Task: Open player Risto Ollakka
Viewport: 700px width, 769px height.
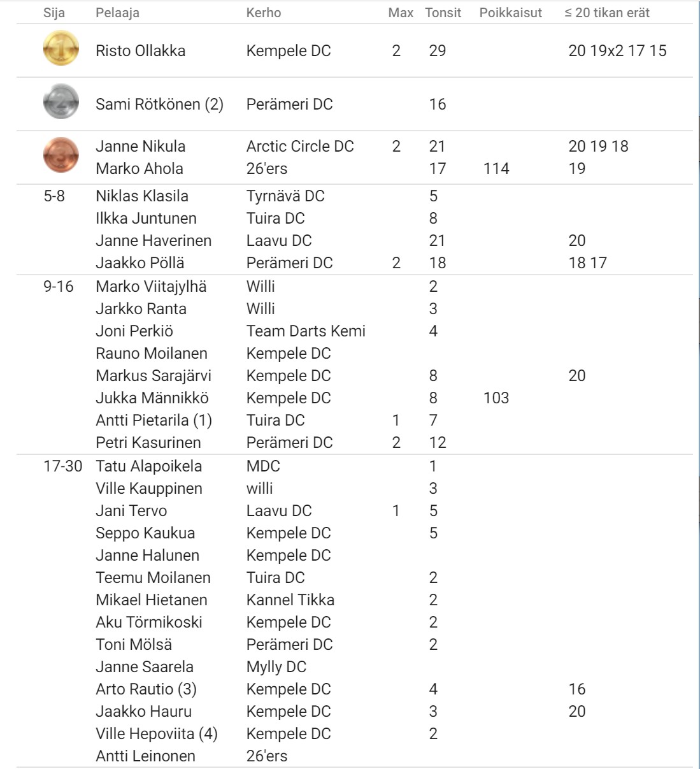Action: tap(141, 51)
